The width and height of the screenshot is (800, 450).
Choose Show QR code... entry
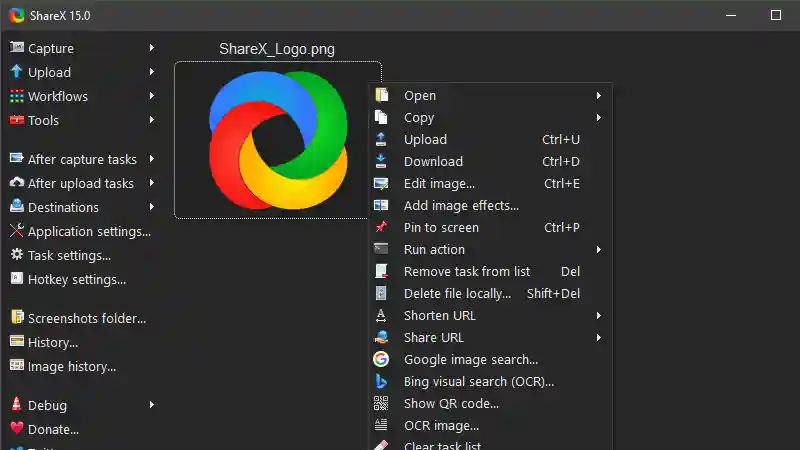(490, 403)
